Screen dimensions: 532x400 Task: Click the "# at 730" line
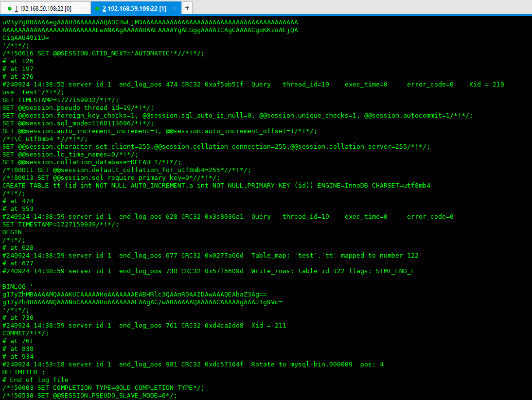[x=18, y=318]
